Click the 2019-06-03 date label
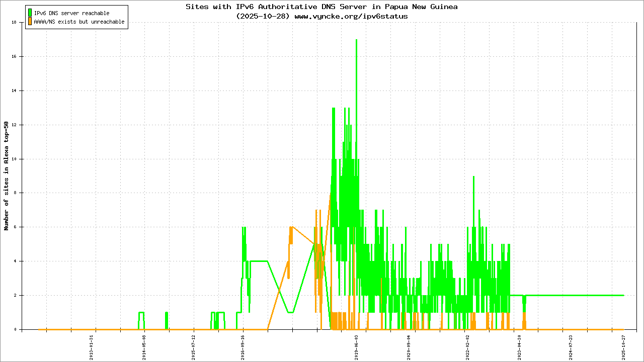The image size is (644, 362). 357,347
